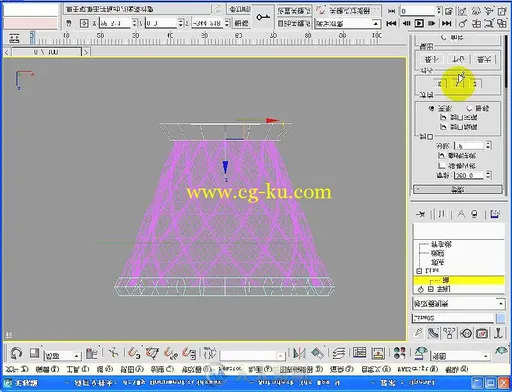512x392 pixels.
Task: Open the Schematic View icon
Action: 378,353
